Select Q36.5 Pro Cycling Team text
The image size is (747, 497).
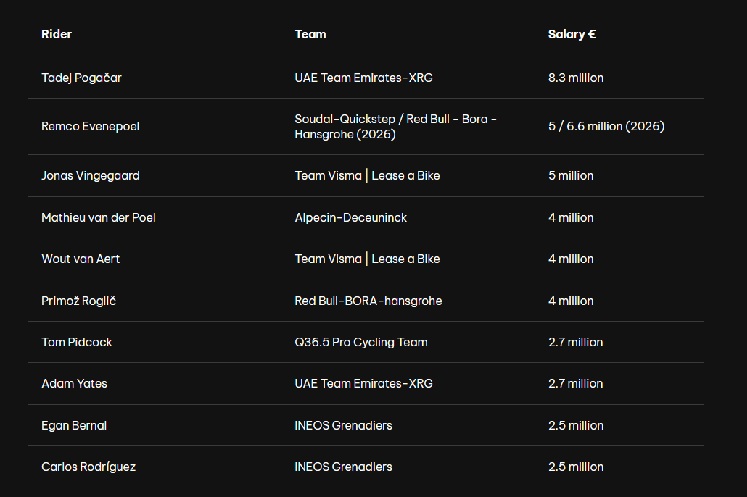[360, 342]
